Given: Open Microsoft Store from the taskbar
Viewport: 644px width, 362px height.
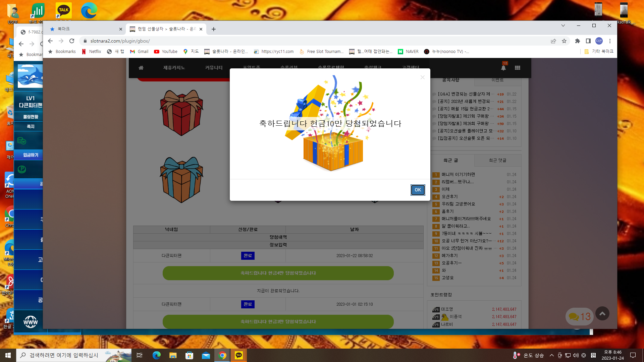Looking at the screenshot, I should 190,355.
